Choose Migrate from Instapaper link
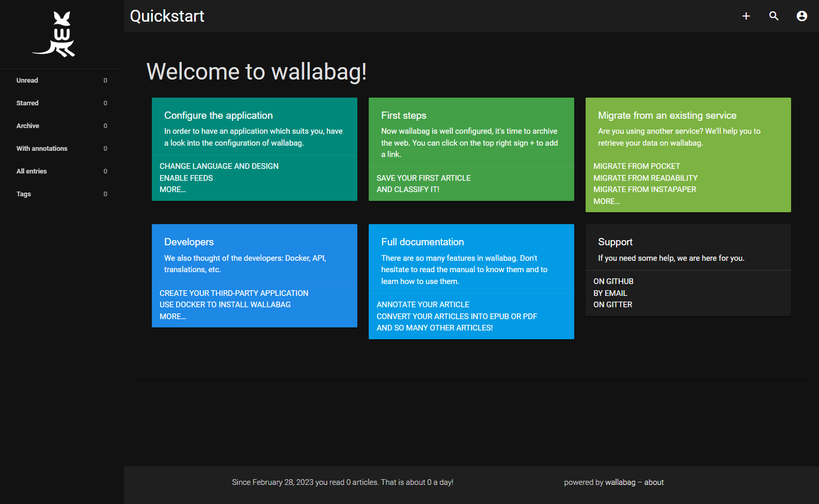Screen dimensions: 819x504 pos(644,190)
